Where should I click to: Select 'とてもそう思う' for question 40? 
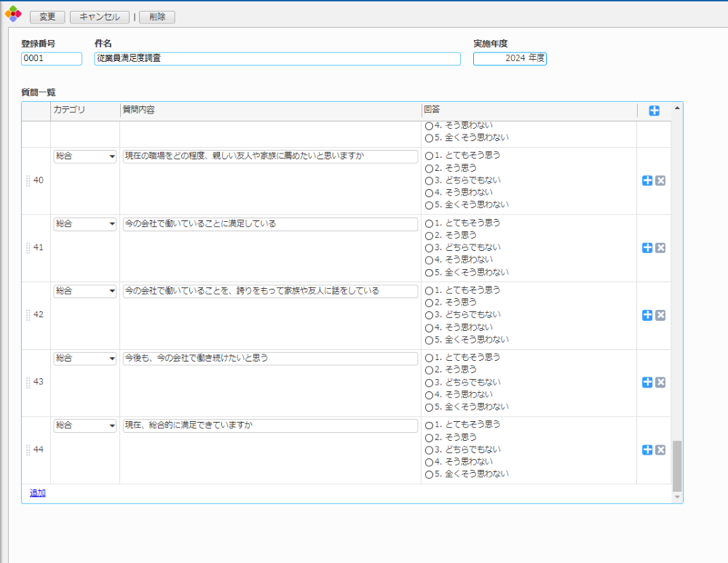coord(429,156)
